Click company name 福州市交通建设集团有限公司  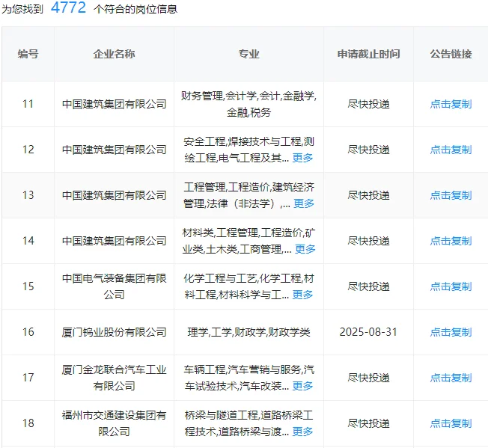coord(115,423)
